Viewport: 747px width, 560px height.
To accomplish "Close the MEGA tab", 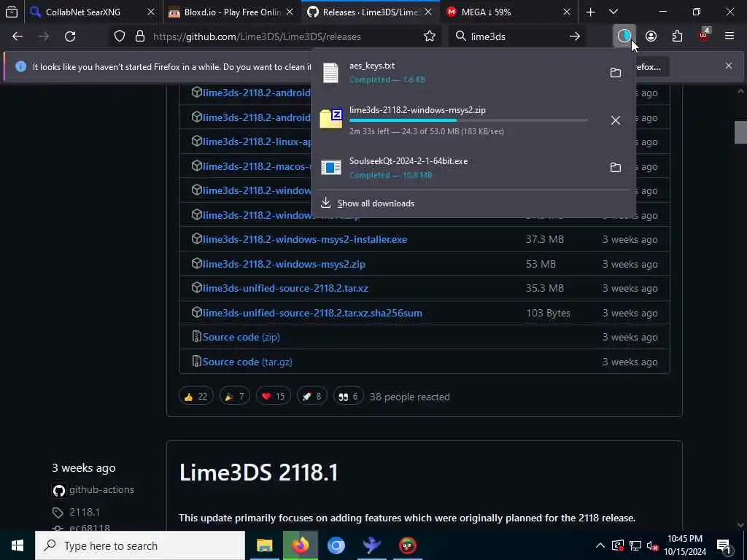I will click(566, 12).
